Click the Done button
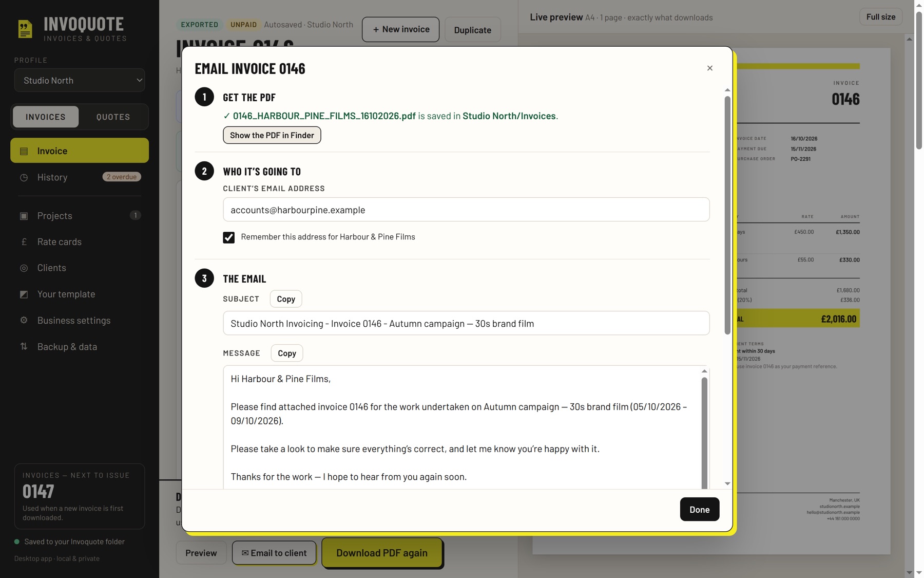The image size is (924, 578). point(699,509)
